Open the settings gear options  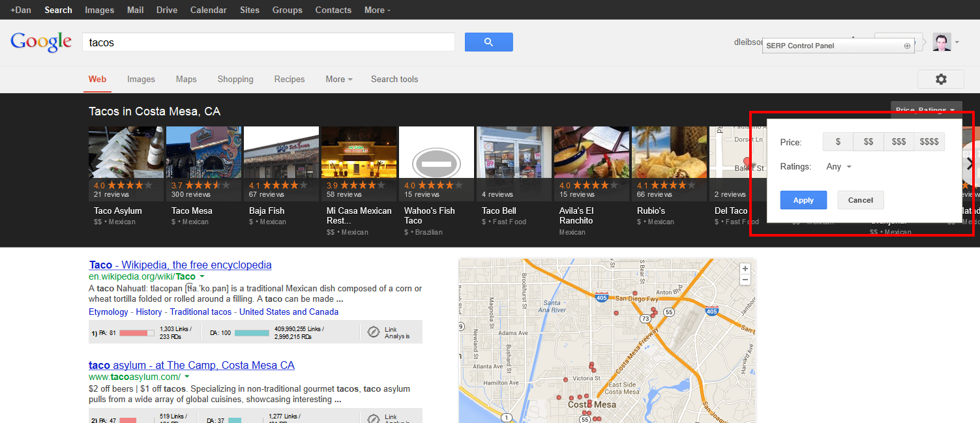(940, 79)
